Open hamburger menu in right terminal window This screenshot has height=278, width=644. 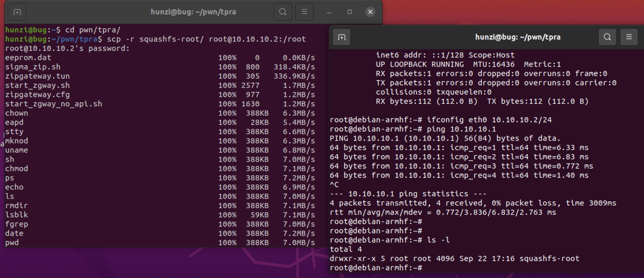(629, 37)
